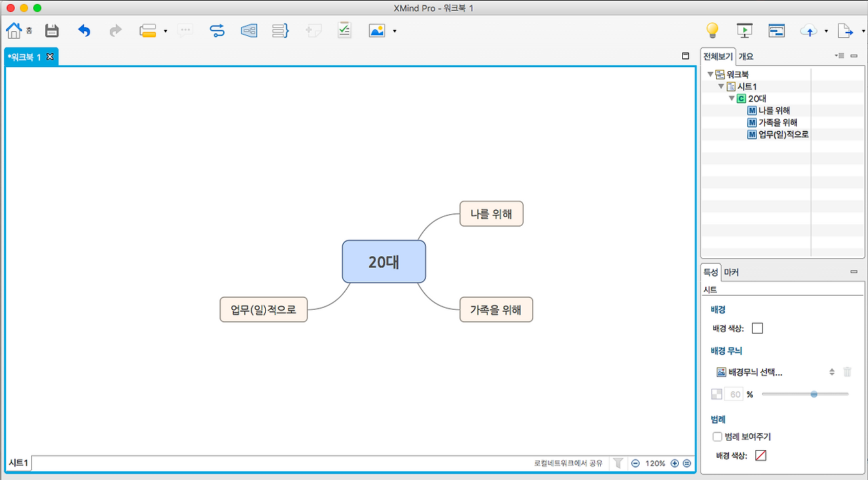Zoom in with the plus icon
The image size is (868, 480).
[x=674, y=464]
